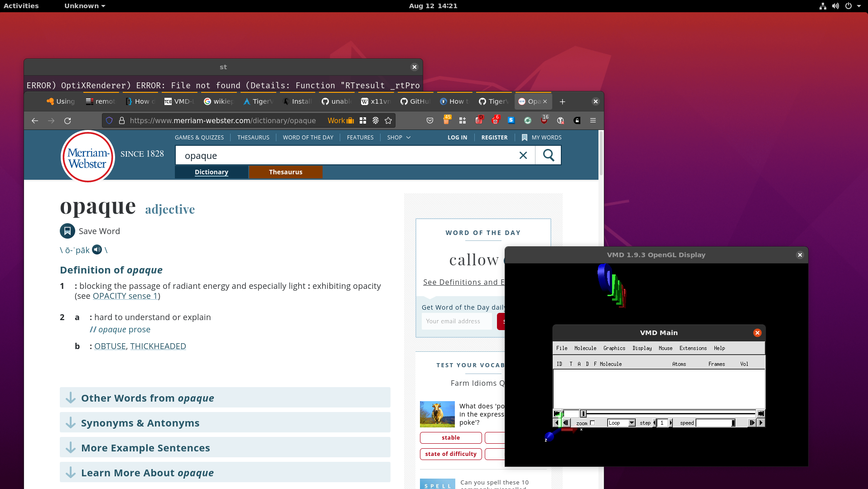Image resolution: width=868 pixels, height=489 pixels.
Task: Click the Merriam-Webster logo
Action: coord(88,157)
